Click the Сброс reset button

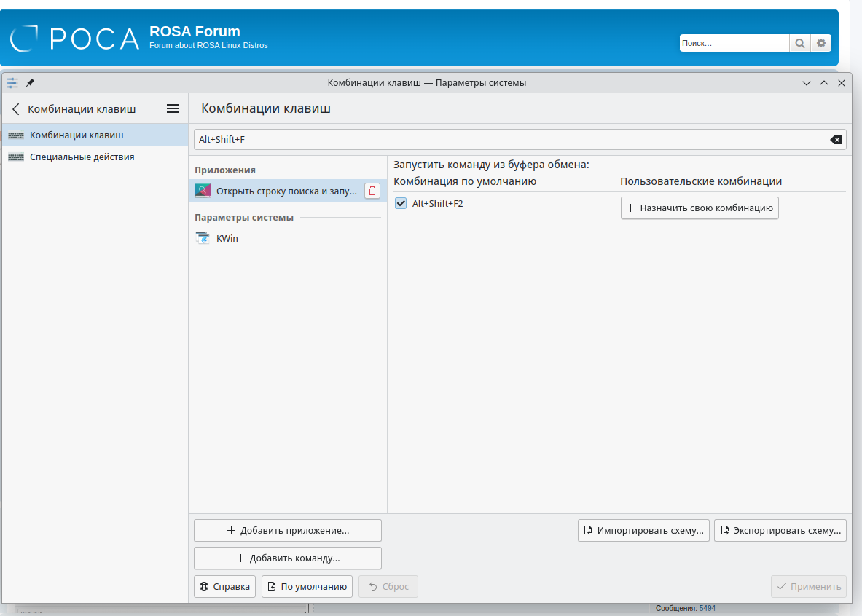click(x=388, y=586)
